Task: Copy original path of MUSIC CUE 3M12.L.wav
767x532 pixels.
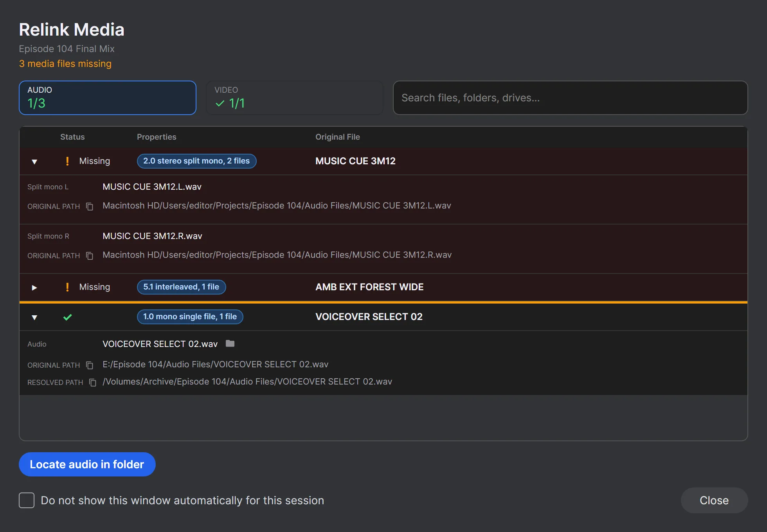Action: point(90,206)
